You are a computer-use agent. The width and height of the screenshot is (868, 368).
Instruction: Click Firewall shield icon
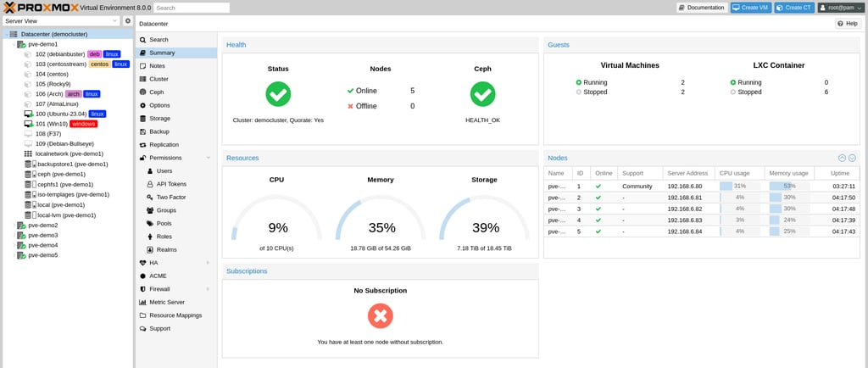click(143, 289)
